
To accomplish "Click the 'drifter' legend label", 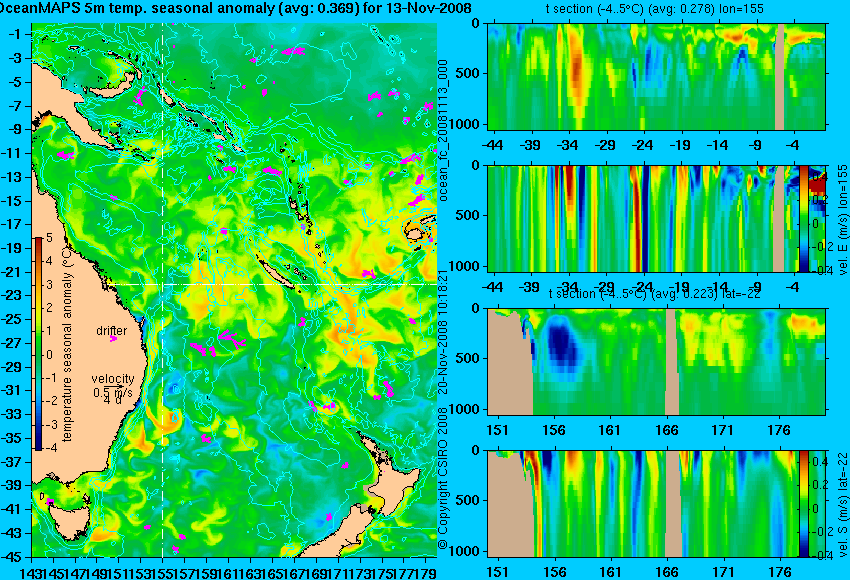I will click(111, 330).
